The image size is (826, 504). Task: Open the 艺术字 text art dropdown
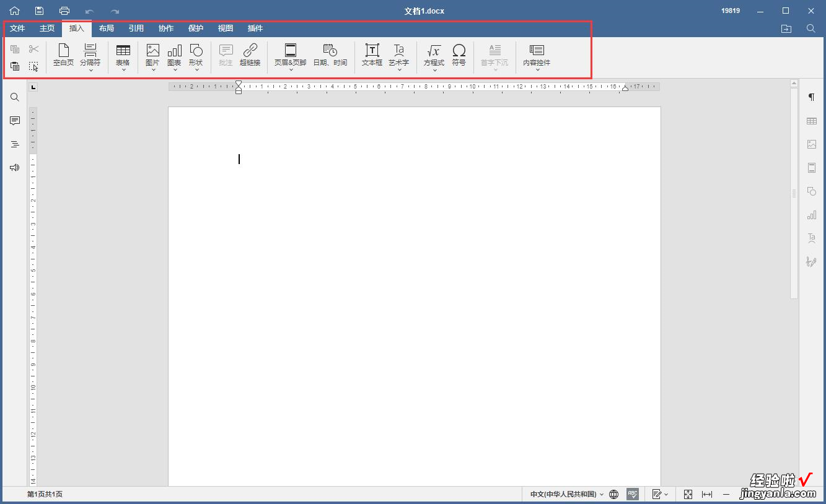[399, 58]
